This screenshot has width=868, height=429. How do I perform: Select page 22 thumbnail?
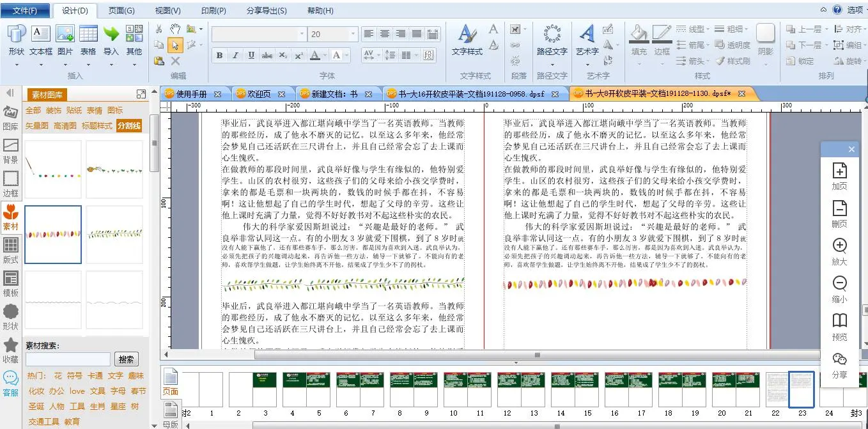pyautogui.click(x=776, y=389)
